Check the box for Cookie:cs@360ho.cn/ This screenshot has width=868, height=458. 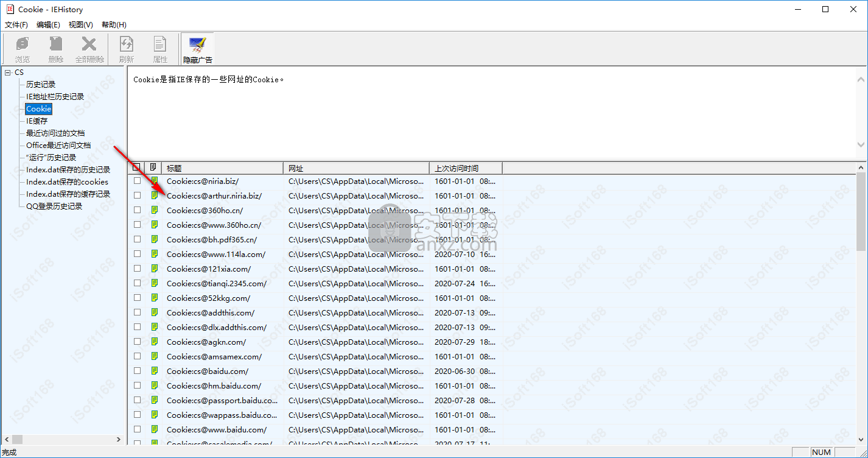point(138,210)
